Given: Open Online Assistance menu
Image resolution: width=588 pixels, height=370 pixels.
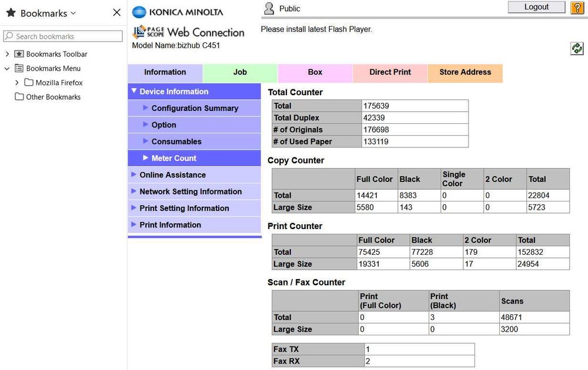Looking at the screenshot, I should [194, 175].
